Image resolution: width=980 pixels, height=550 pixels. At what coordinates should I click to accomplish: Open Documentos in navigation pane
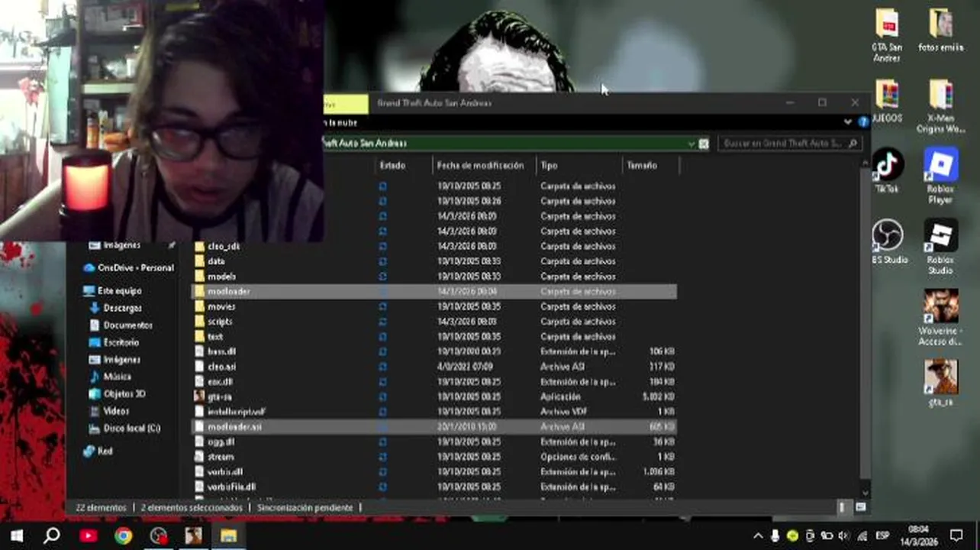click(x=121, y=325)
